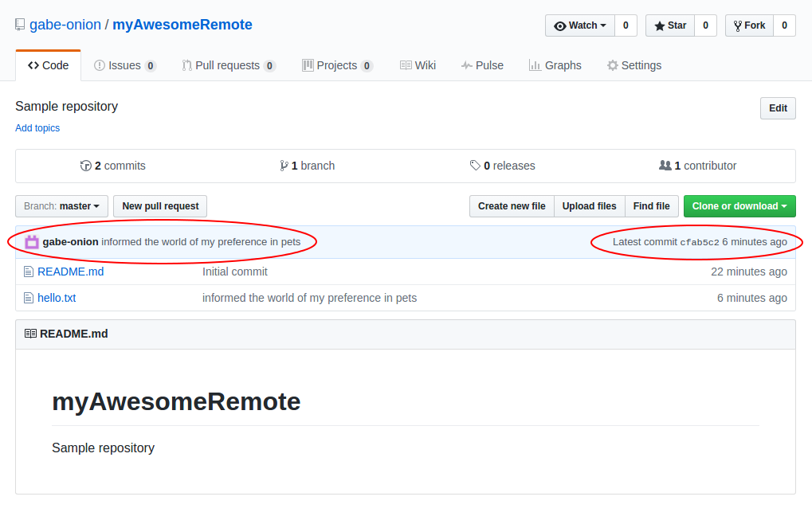This screenshot has width=812, height=516.
Task: Click Sample repository text in README body
Action: click(103, 448)
